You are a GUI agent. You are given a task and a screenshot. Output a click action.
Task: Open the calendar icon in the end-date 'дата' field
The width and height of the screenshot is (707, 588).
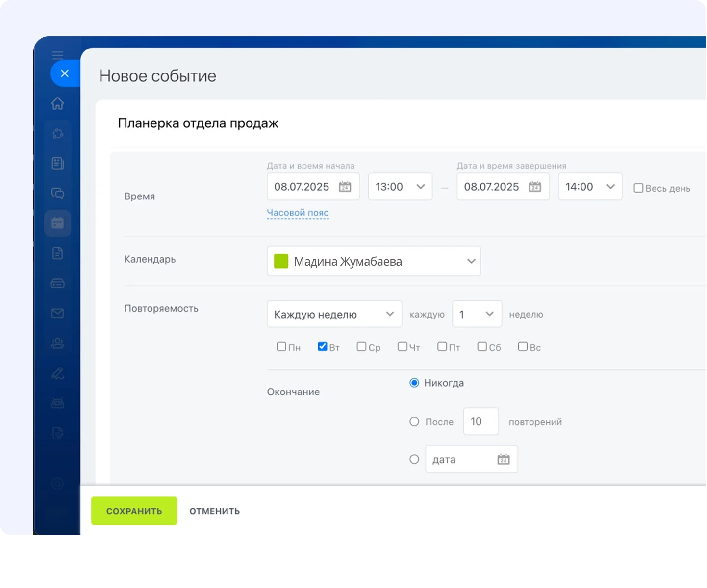pyautogui.click(x=504, y=459)
